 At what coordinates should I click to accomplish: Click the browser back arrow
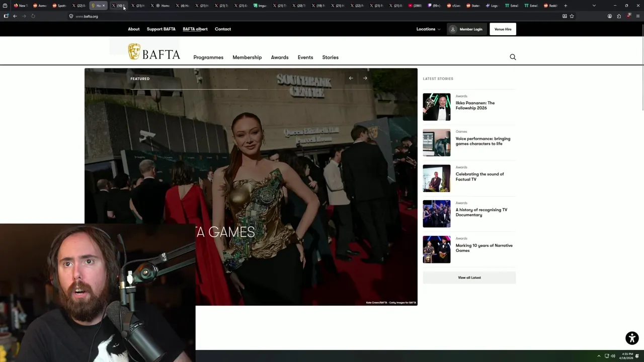(15, 16)
